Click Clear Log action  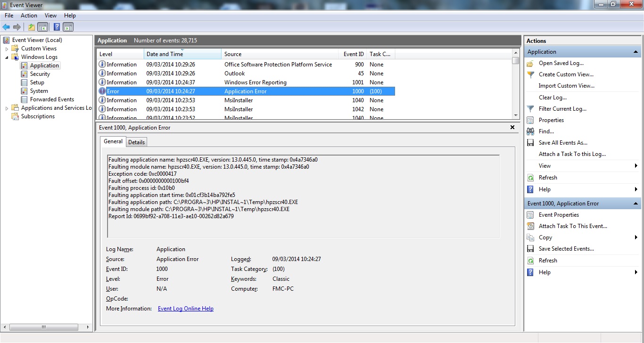(553, 98)
